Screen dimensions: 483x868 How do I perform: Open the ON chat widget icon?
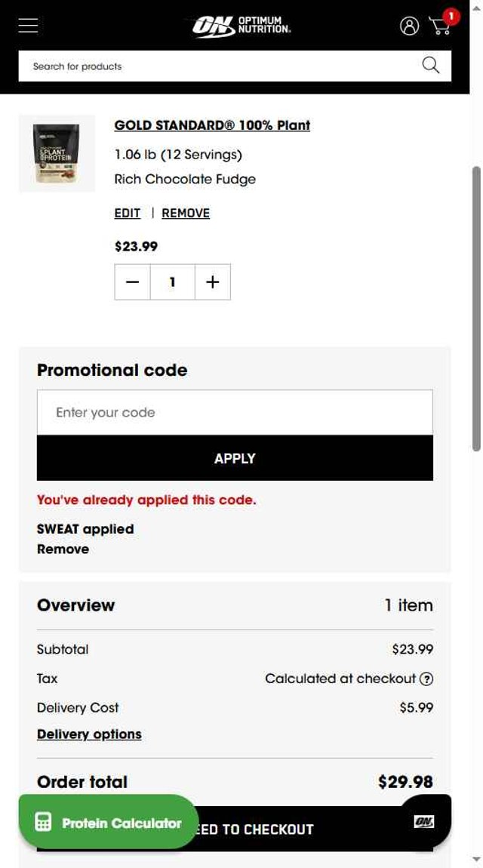(424, 821)
